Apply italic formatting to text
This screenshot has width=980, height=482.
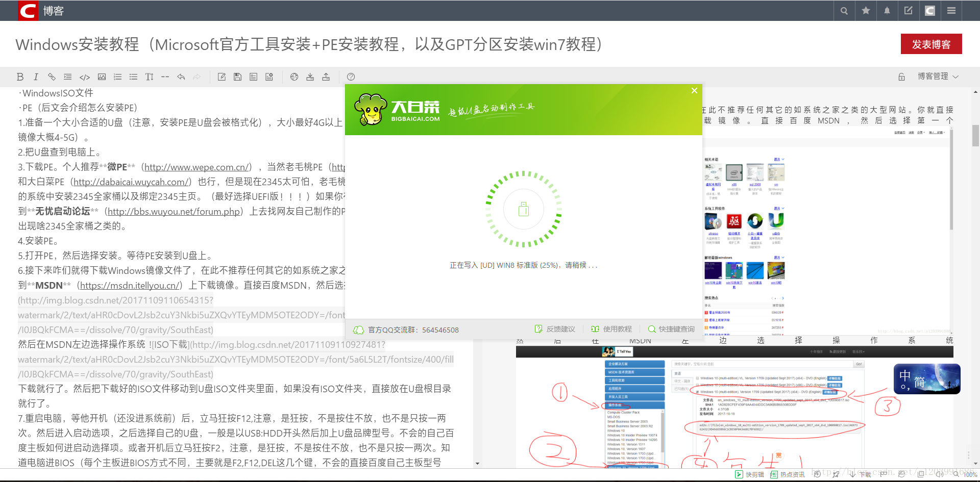36,77
